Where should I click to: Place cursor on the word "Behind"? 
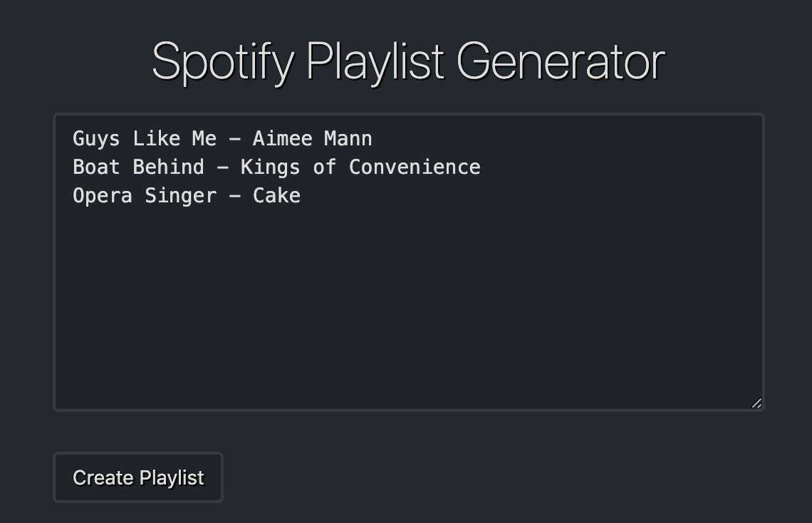(x=168, y=167)
